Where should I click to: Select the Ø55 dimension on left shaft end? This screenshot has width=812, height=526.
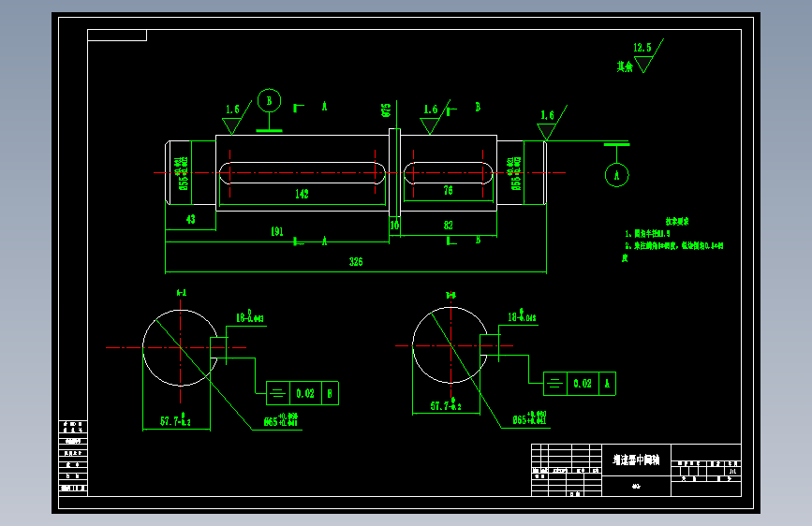183,173
